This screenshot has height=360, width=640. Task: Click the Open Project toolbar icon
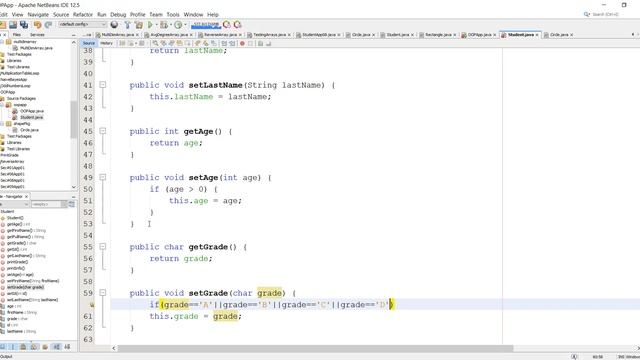tap(13, 25)
